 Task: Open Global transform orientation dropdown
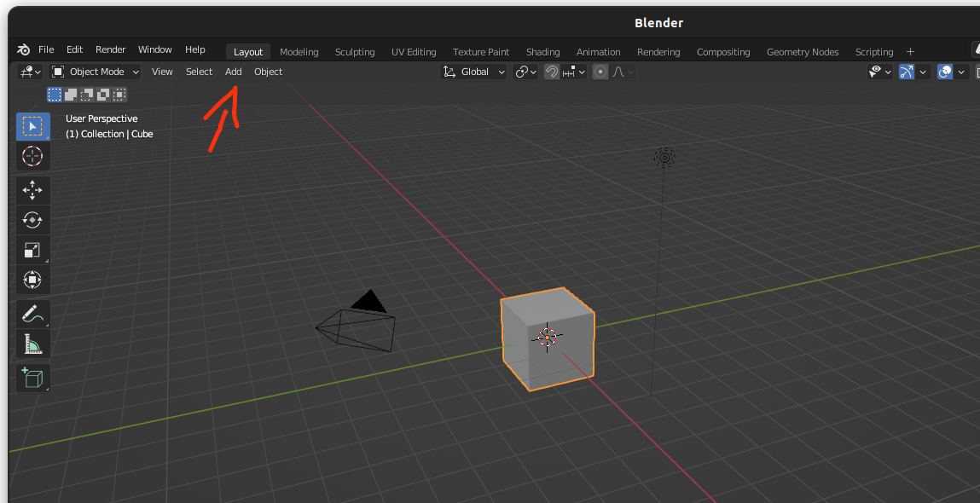pyautogui.click(x=473, y=72)
